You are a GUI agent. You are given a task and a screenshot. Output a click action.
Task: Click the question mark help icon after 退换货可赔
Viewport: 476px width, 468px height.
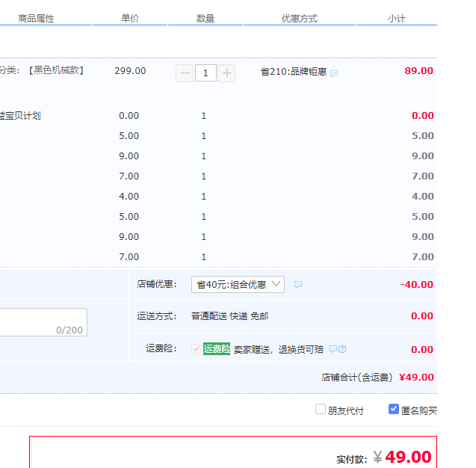pos(342,349)
